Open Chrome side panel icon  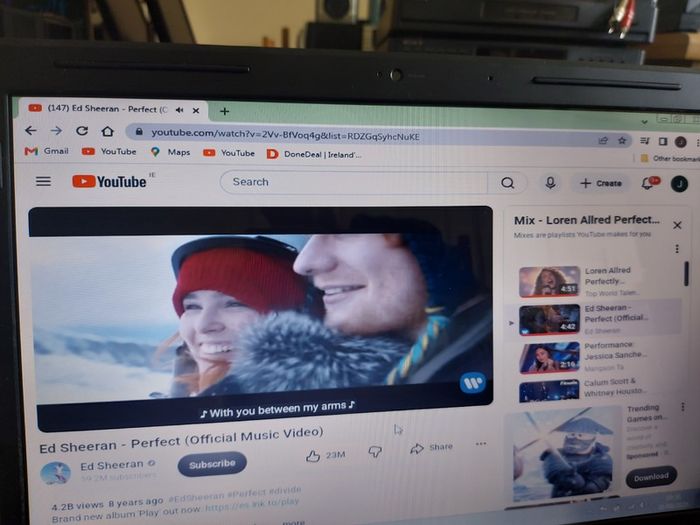pos(663,142)
